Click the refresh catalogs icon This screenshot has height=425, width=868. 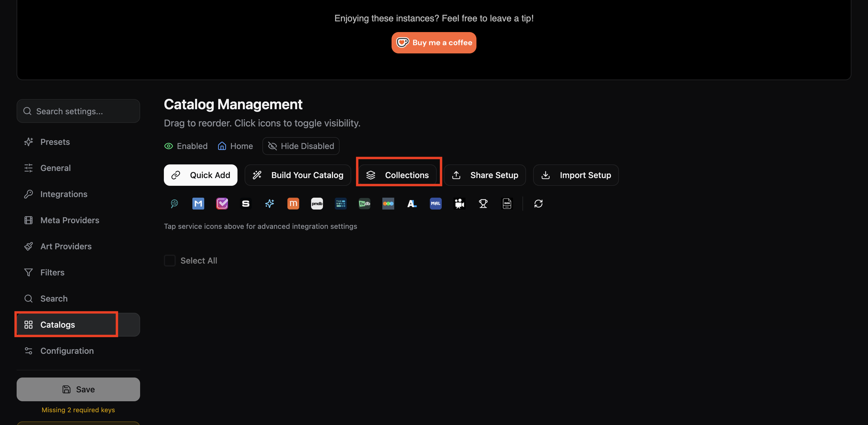tap(538, 203)
